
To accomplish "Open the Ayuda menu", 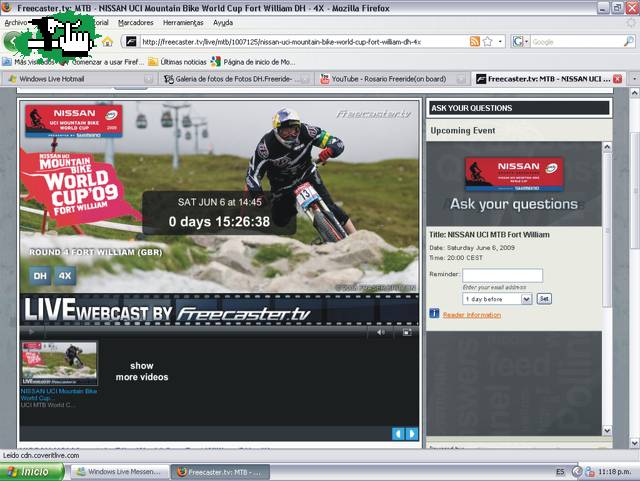I will click(223, 23).
